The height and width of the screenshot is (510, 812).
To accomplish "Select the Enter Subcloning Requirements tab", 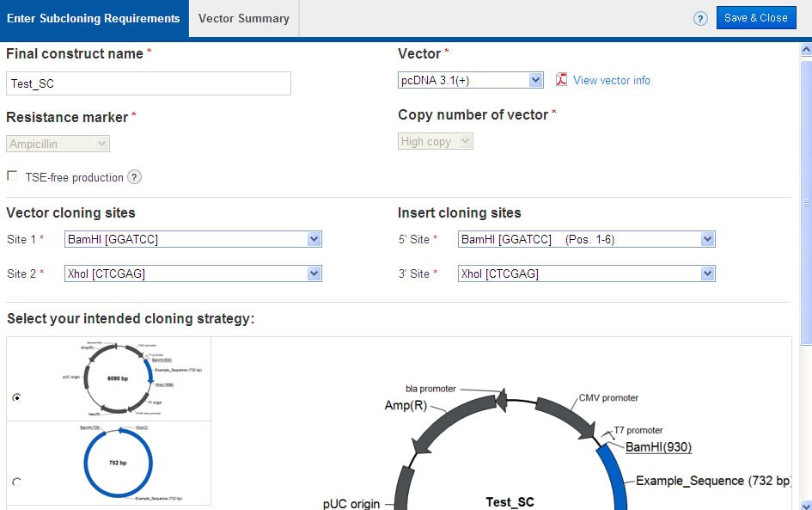I will [94, 18].
